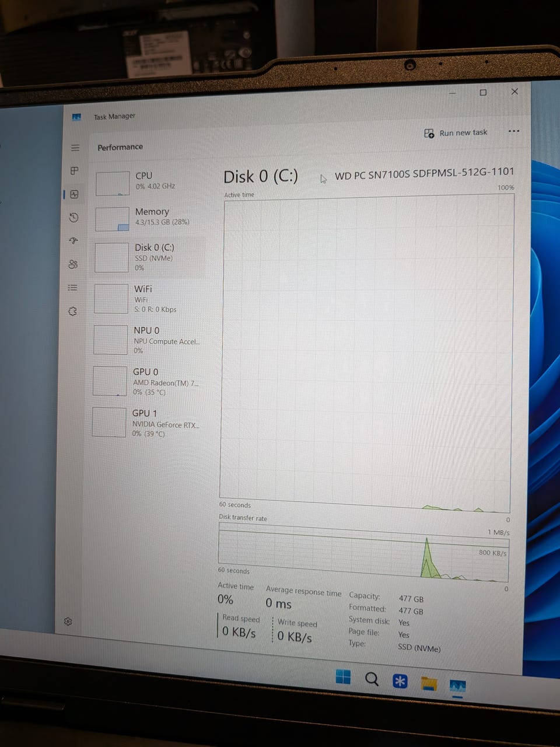Open the three-dots more options menu
The height and width of the screenshot is (747, 560).
point(514,131)
